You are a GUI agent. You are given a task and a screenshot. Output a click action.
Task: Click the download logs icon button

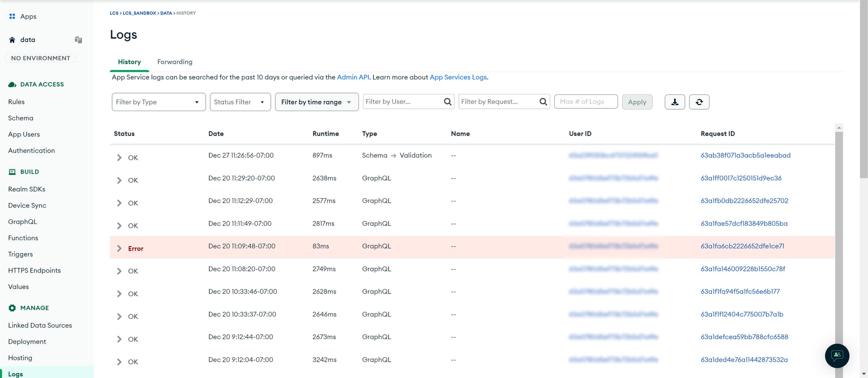[x=675, y=102]
